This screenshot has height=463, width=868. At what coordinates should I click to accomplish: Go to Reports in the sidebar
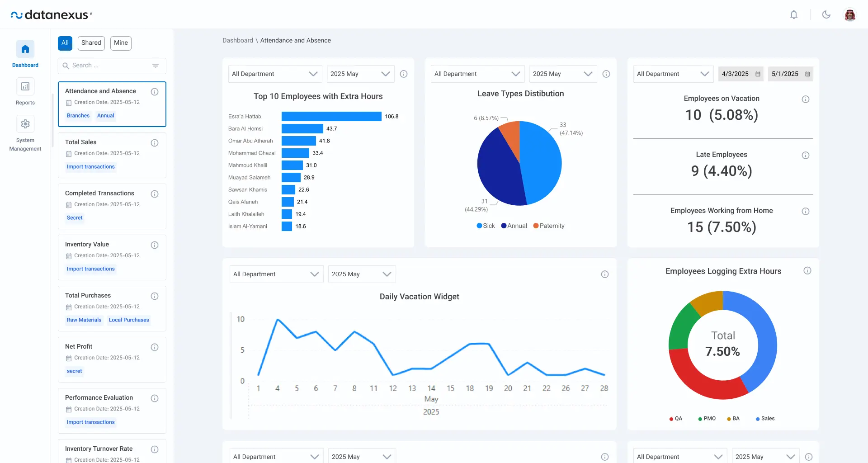(25, 92)
